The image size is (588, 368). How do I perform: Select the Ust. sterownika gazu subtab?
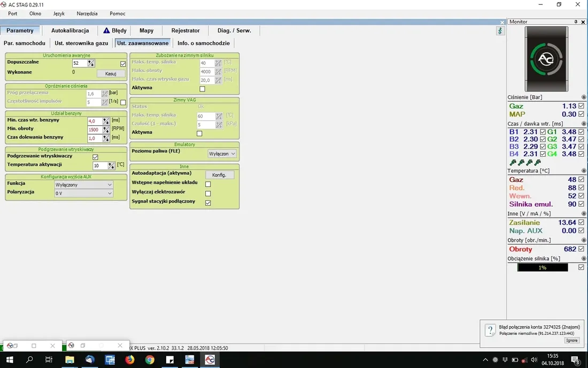click(x=81, y=43)
